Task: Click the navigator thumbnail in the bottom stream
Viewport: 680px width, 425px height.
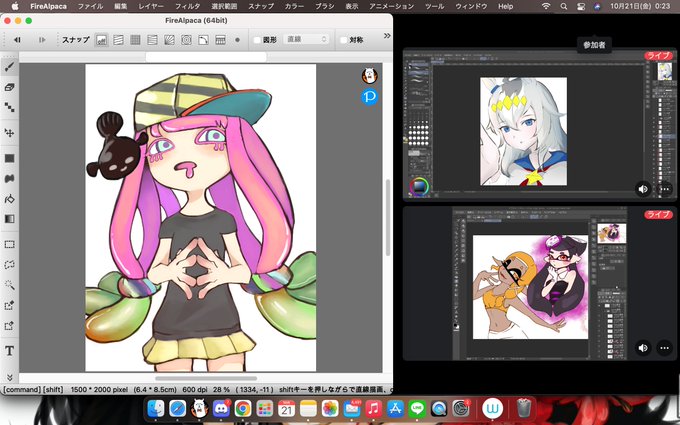Action: click(x=611, y=233)
